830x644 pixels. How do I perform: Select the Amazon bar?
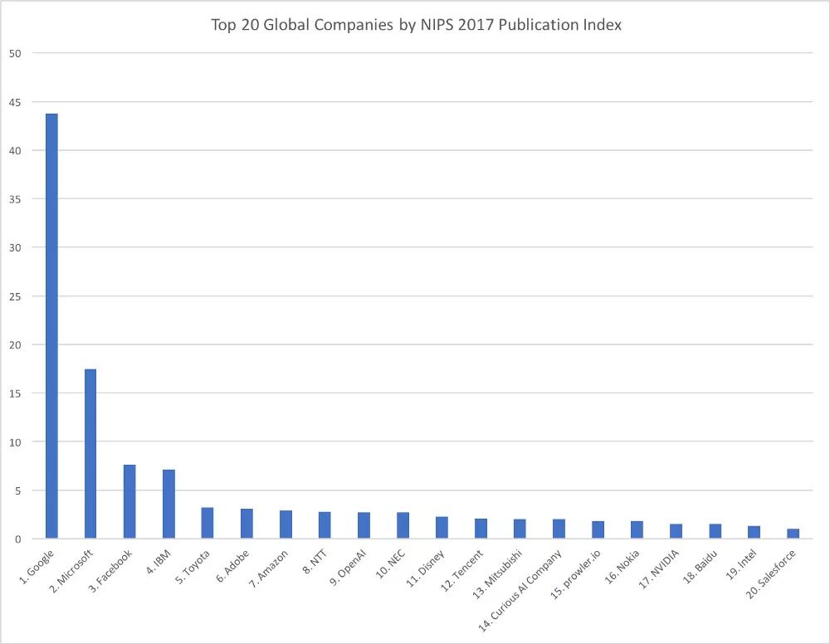click(x=286, y=524)
